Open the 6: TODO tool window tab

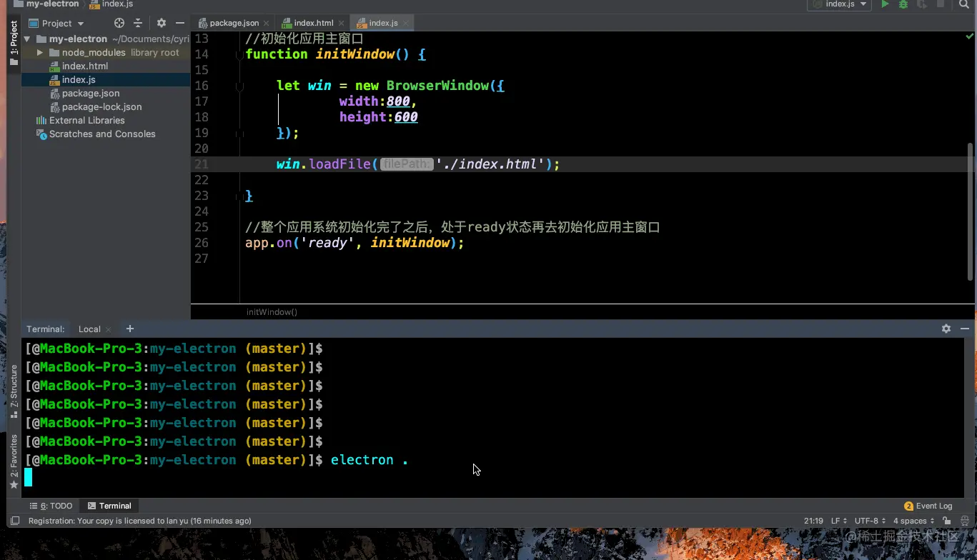click(x=51, y=506)
